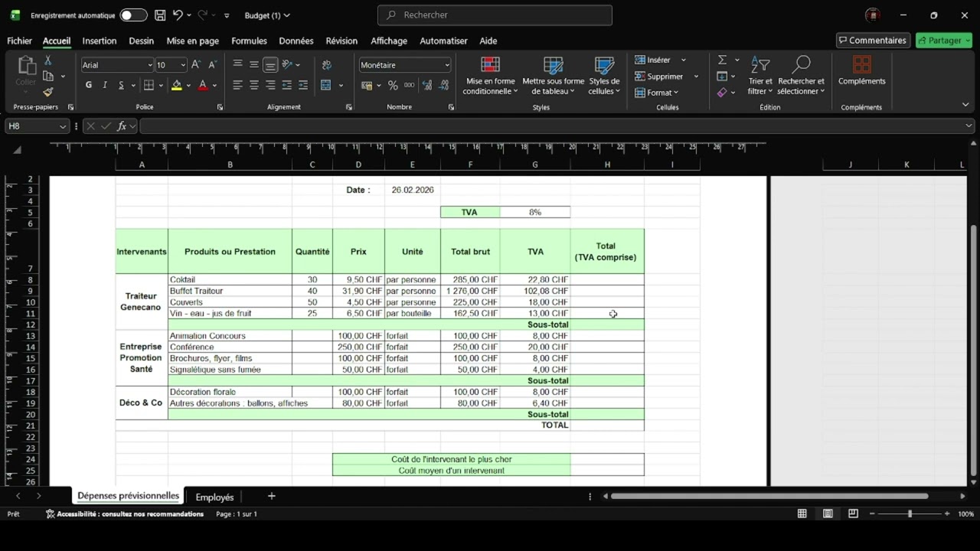
Task: Click the Supprimer cells button
Action: pyautogui.click(x=659, y=77)
